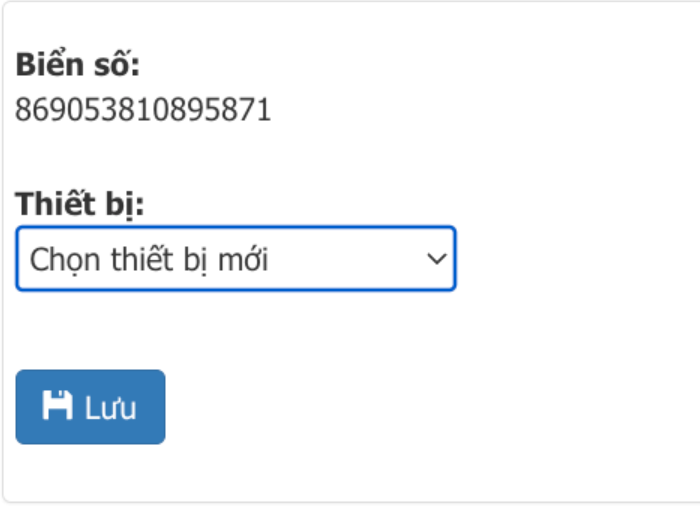700x506 pixels.
Task: Click the blue Lưu button
Action: tap(90, 407)
